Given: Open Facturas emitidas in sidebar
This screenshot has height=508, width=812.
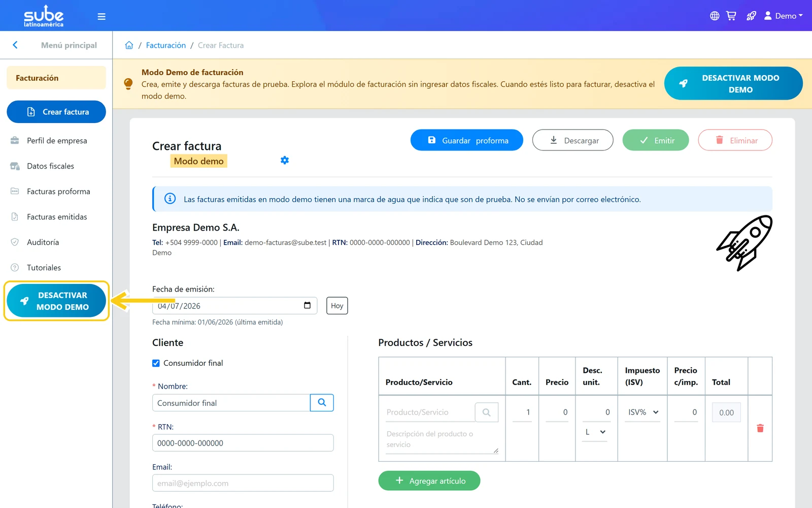Looking at the screenshot, I should (56, 217).
